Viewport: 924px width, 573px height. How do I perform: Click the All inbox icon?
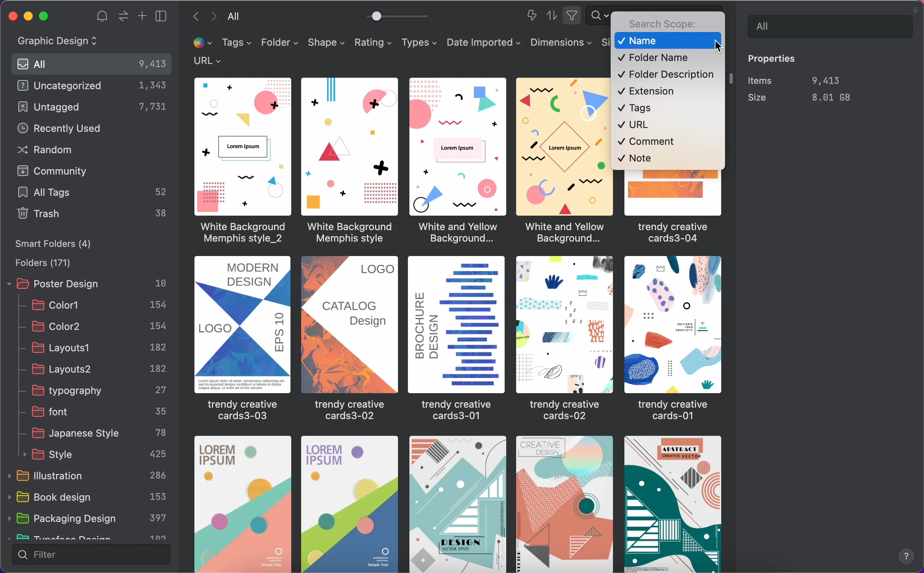(23, 64)
